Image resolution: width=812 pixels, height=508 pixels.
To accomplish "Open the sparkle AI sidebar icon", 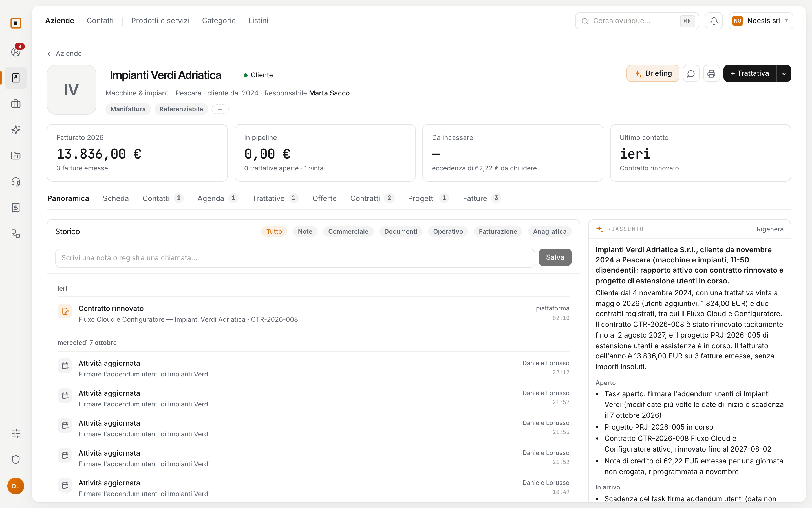I will click(16, 130).
